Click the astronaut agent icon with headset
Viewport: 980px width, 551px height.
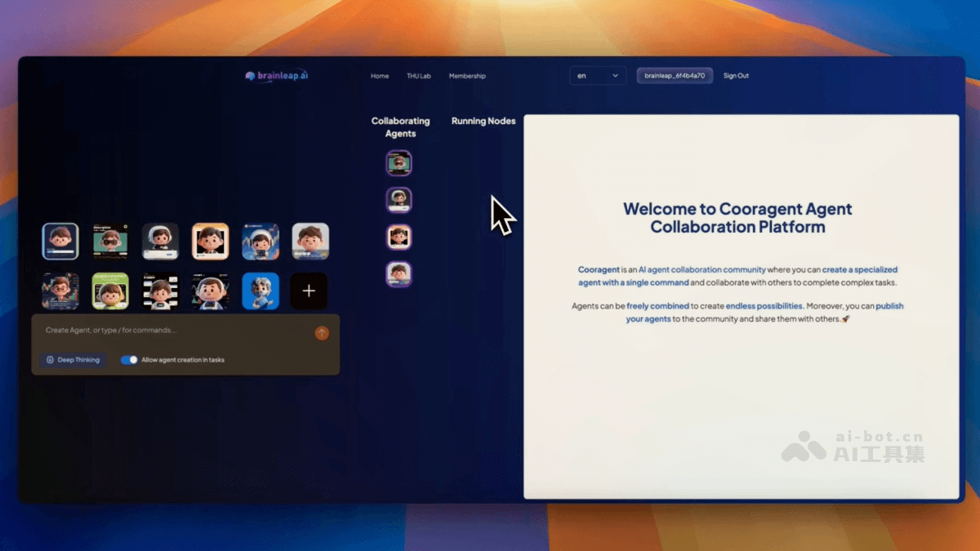click(x=261, y=241)
